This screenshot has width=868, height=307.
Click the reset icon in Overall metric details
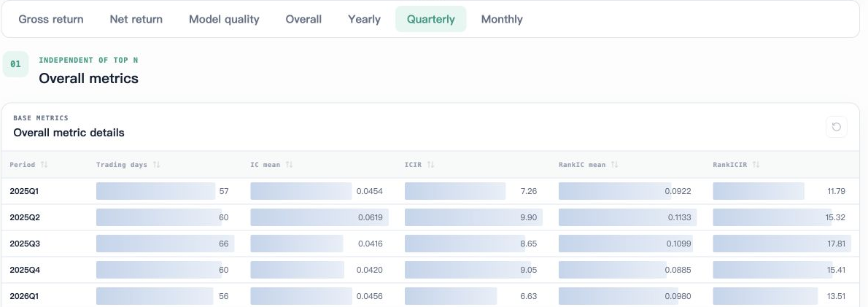836,127
